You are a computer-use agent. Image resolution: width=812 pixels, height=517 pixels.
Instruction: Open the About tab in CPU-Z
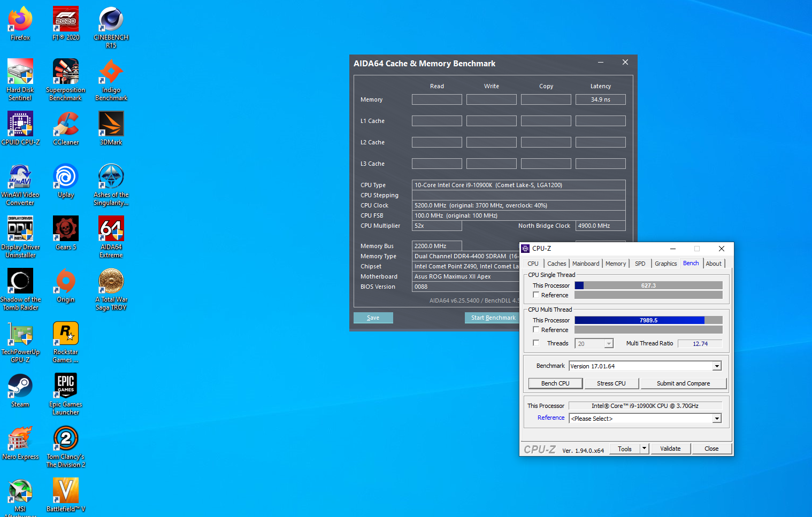click(x=714, y=264)
